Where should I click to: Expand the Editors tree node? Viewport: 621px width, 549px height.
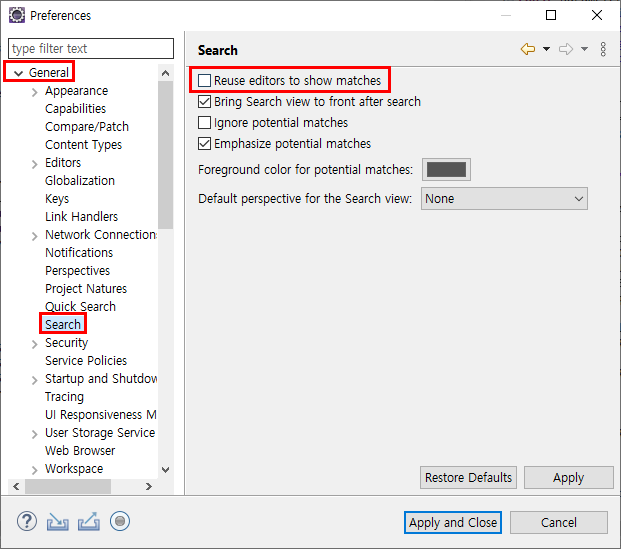coord(34,164)
